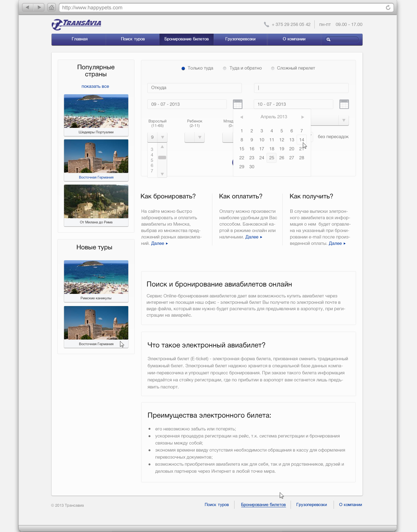Click the 'Откуда' input field

pos(194,88)
